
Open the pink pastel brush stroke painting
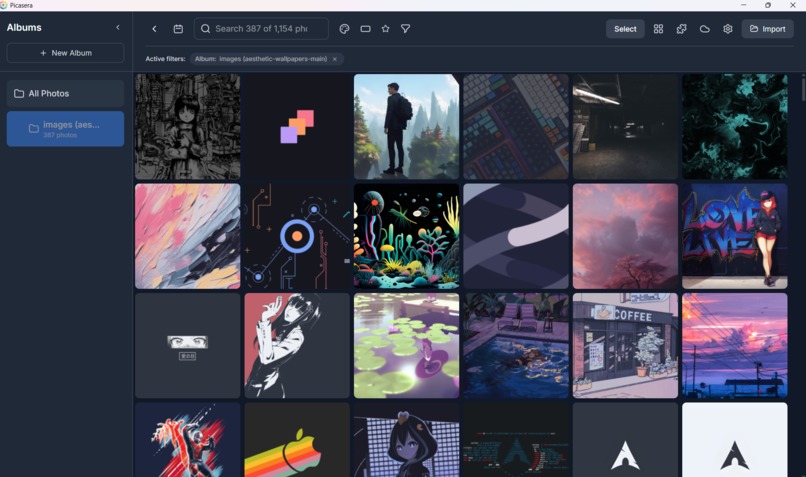tap(188, 236)
